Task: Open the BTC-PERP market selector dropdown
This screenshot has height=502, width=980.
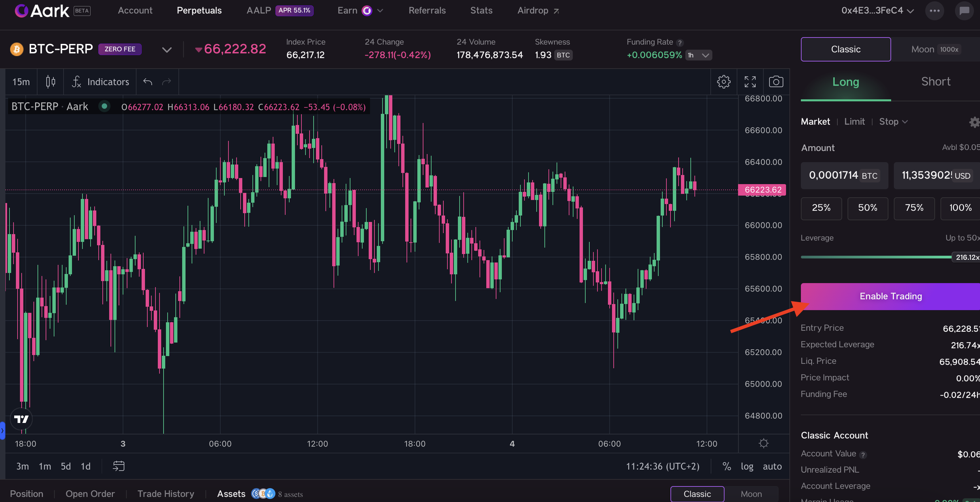Action: (167, 49)
